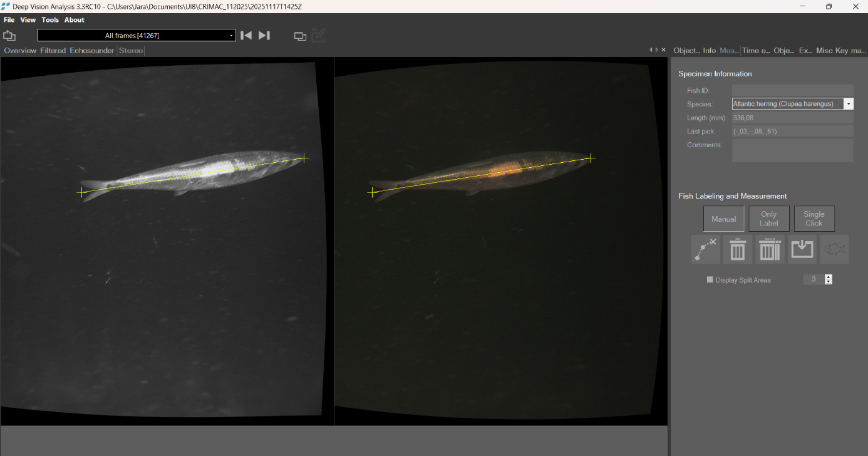Click inside the Comments text field
The image size is (868, 456).
coord(792,150)
